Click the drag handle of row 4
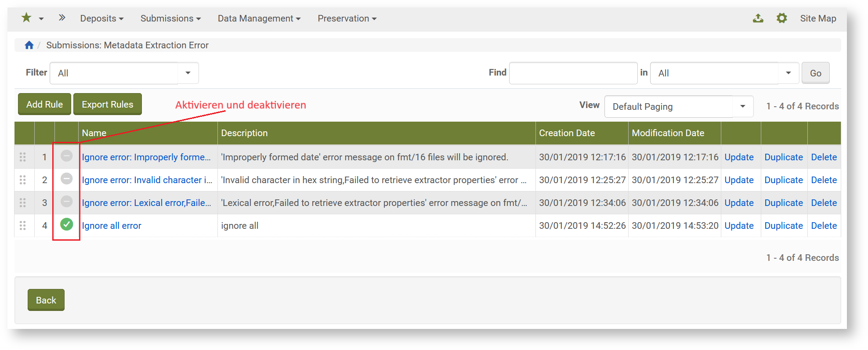The image size is (868, 350). [x=23, y=225]
